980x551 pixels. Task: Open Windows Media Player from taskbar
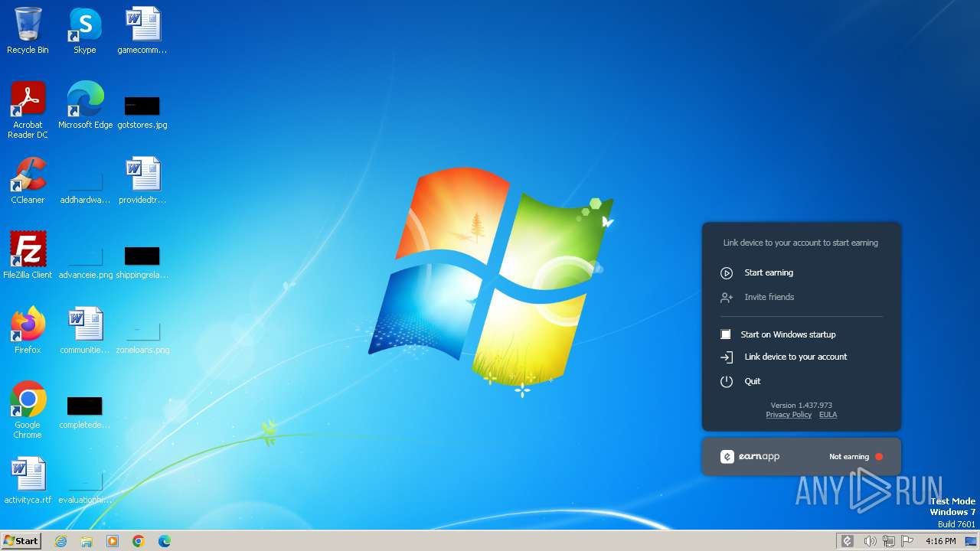113,541
